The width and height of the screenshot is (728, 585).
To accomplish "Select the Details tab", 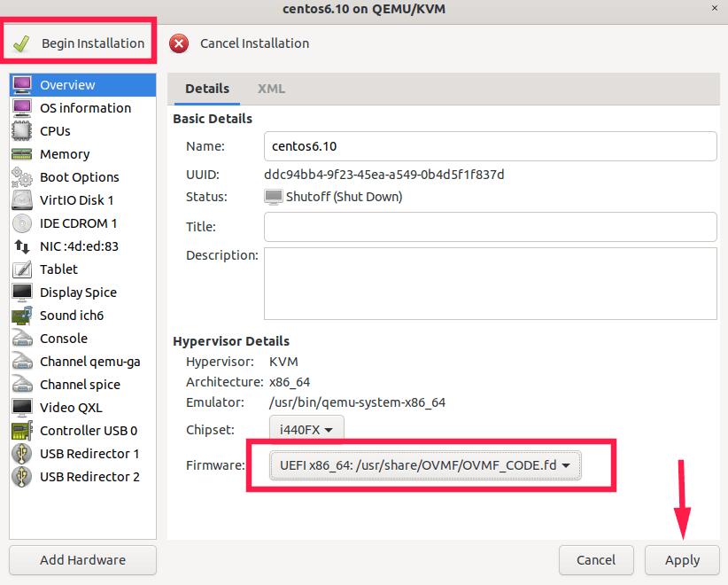I will coord(207,89).
